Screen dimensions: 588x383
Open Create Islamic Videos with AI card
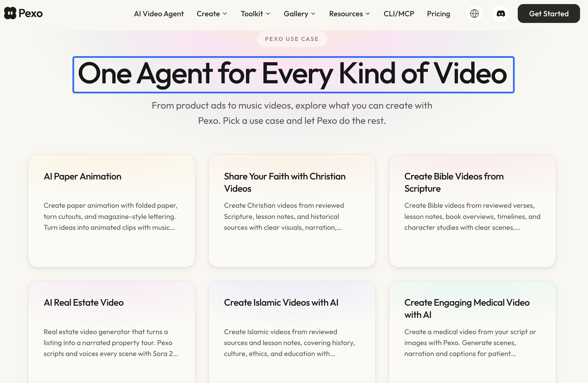(292, 332)
